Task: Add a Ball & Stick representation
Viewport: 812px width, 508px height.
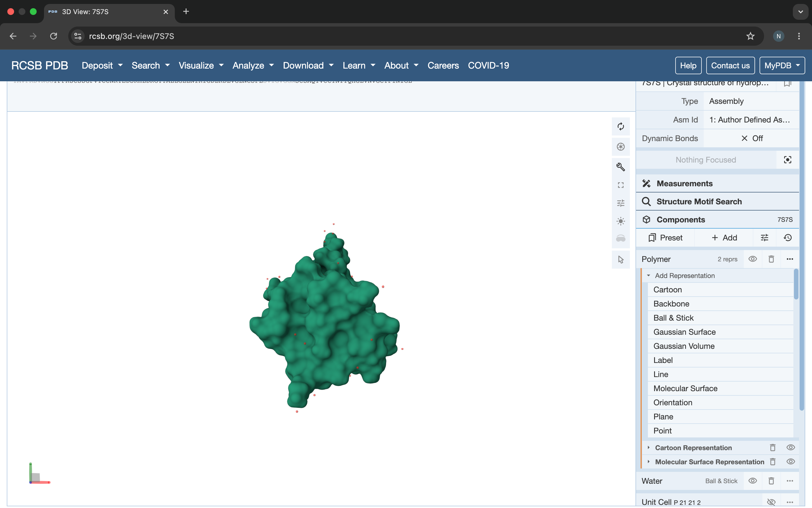Action: click(x=720, y=318)
